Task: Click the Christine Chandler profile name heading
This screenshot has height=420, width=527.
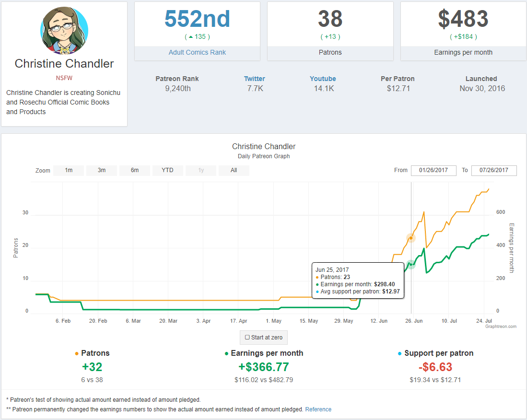Action: (x=64, y=63)
